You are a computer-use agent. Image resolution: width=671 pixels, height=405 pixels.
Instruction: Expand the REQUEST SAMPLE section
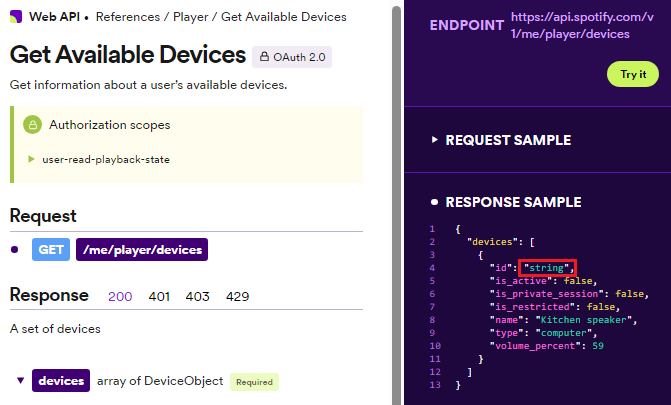(434, 140)
